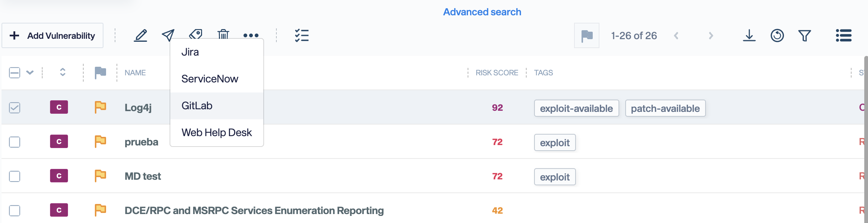Open the send-to-tool paper plane icon
Screen dimensions: 868x223
point(168,35)
